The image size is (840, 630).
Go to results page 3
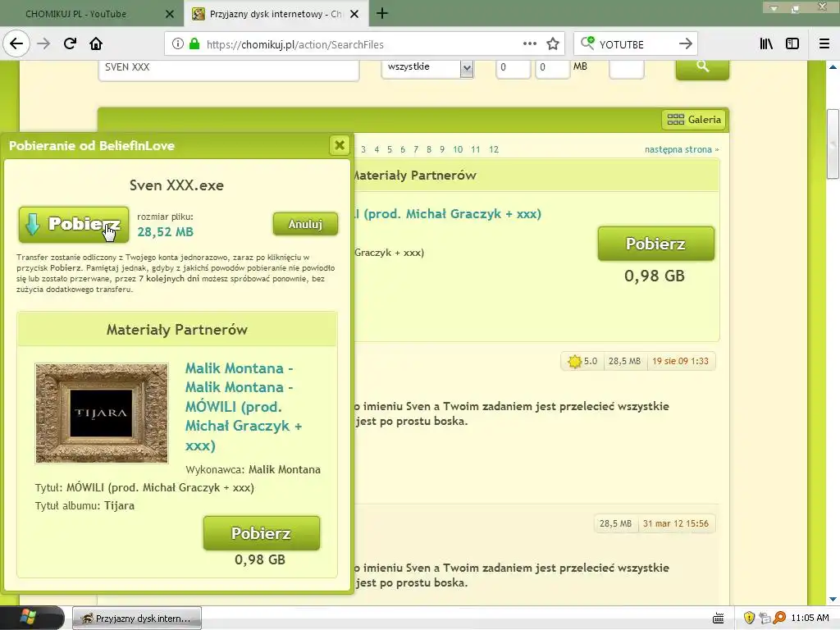click(363, 149)
